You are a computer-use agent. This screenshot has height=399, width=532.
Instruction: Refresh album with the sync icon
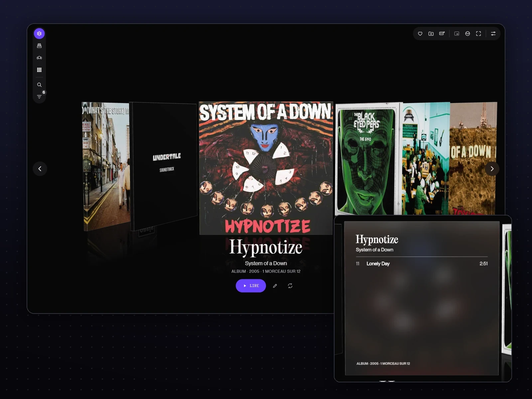[290, 286]
